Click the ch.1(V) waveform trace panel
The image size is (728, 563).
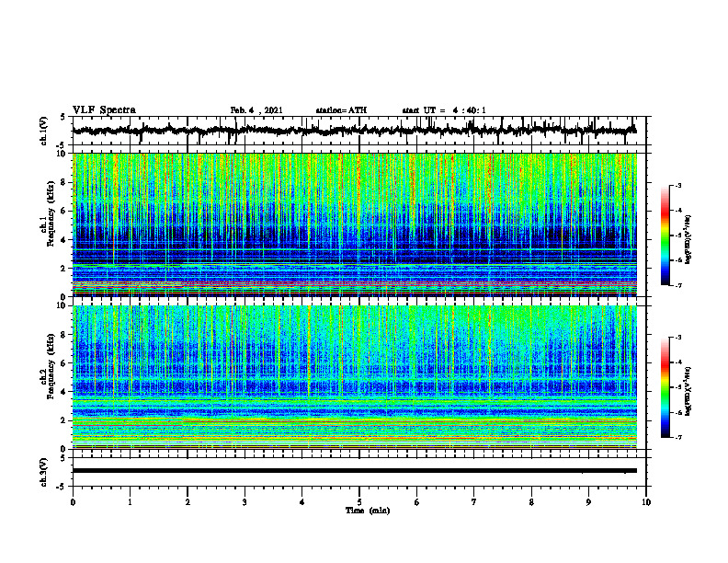(x=359, y=131)
